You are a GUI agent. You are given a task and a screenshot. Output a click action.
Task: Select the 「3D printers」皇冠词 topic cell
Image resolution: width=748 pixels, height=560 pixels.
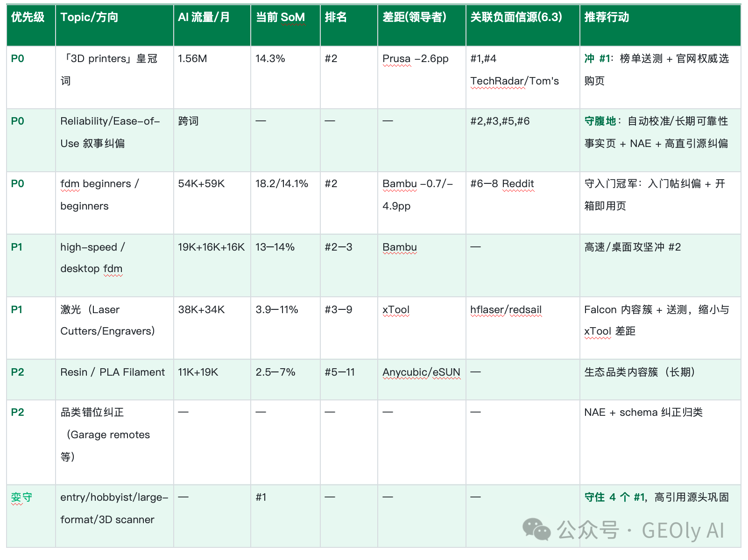[x=114, y=77]
